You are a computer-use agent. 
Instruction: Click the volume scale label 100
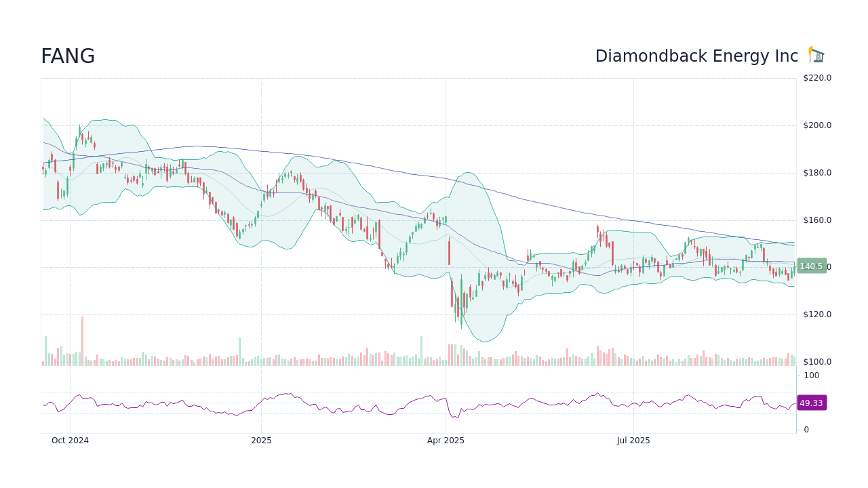811,375
